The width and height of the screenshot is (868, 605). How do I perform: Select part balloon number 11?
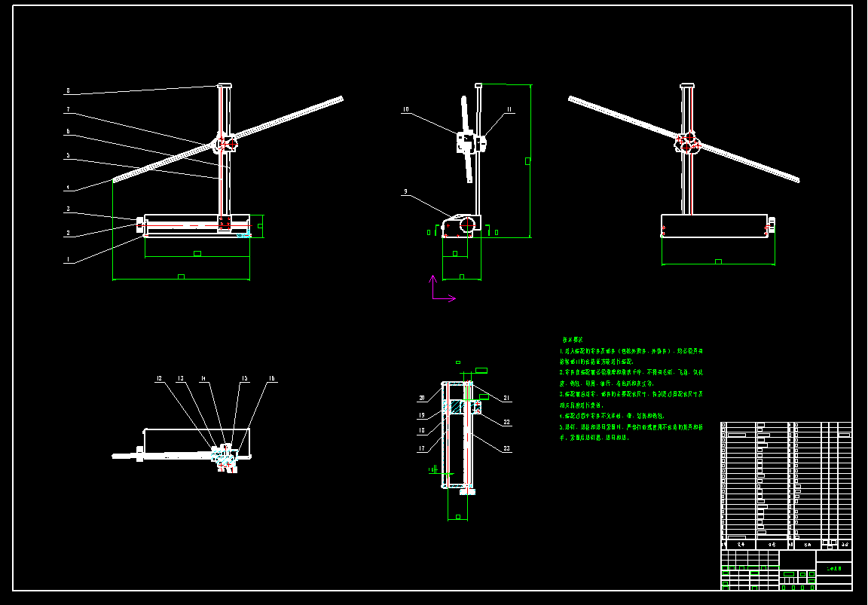(509, 109)
